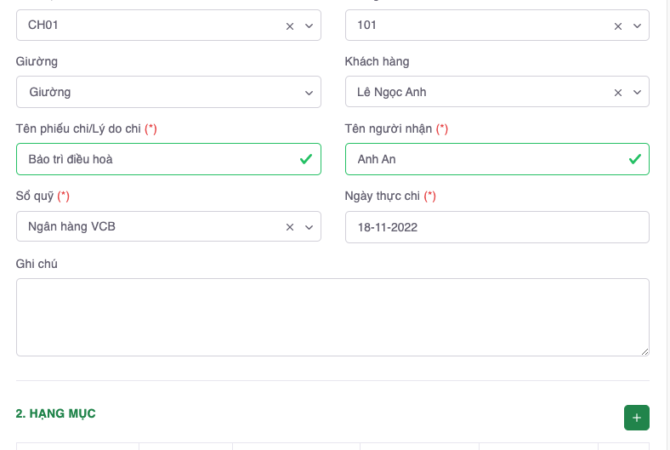Click the green checkmark in Bảo trì điều hoà field

coord(305,159)
